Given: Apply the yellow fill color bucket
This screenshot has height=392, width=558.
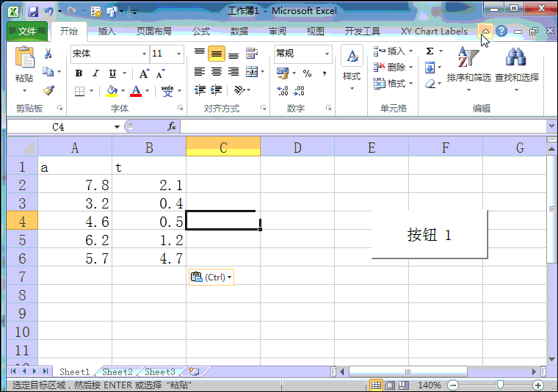Looking at the screenshot, I should pyautogui.click(x=112, y=91).
